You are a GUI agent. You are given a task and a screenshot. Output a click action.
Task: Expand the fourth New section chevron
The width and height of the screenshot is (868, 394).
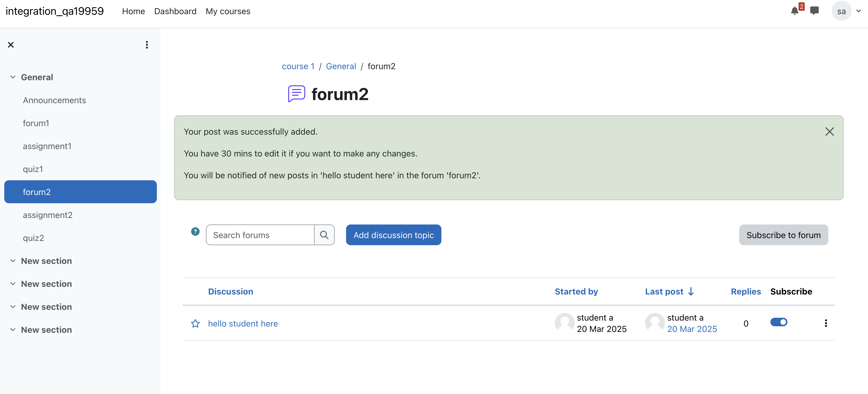(x=13, y=329)
